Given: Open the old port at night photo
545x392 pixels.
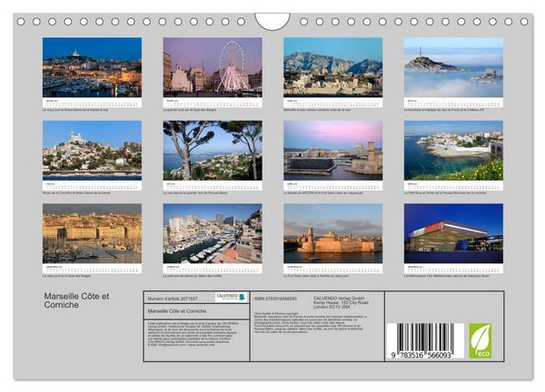Looking at the screenshot, I should (x=92, y=67).
